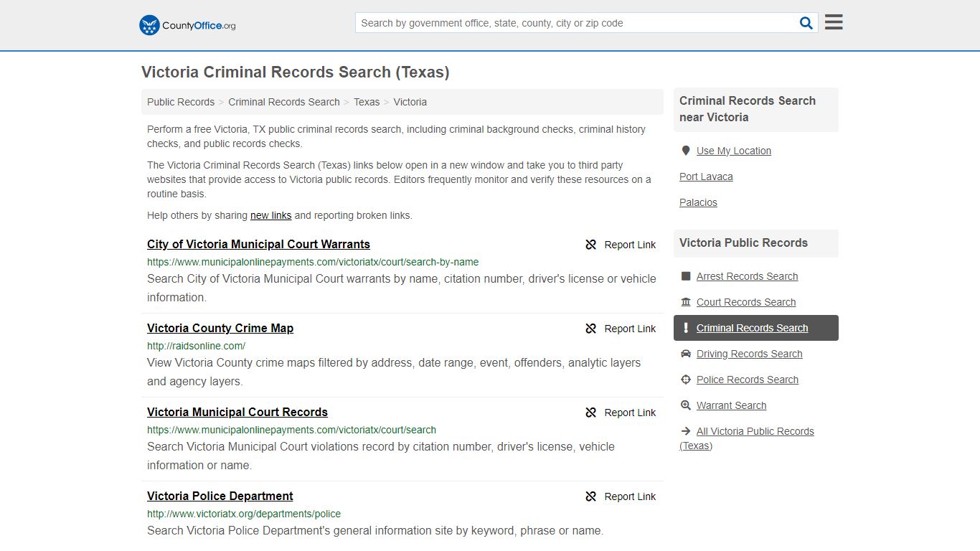Click broken-link icon for Municipal Court Records
Screen dimensions: 980x551
(591, 413)
